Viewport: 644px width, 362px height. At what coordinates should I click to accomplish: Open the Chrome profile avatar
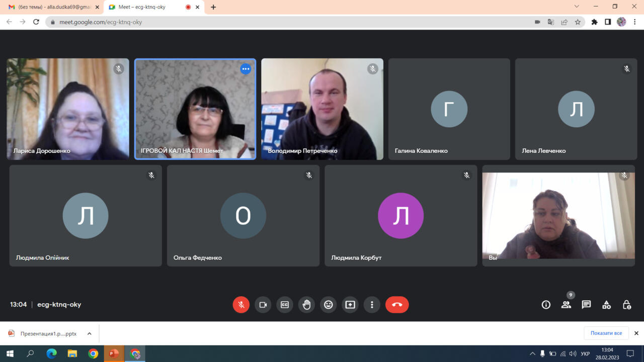pyautogui.click(x=621, y=22)
